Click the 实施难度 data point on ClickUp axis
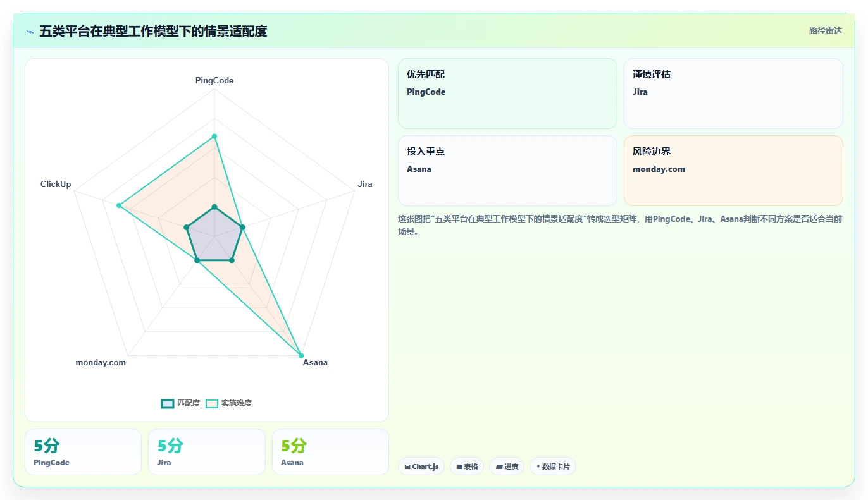Viewport: 868px width, 500px height. tap(119, 205)
